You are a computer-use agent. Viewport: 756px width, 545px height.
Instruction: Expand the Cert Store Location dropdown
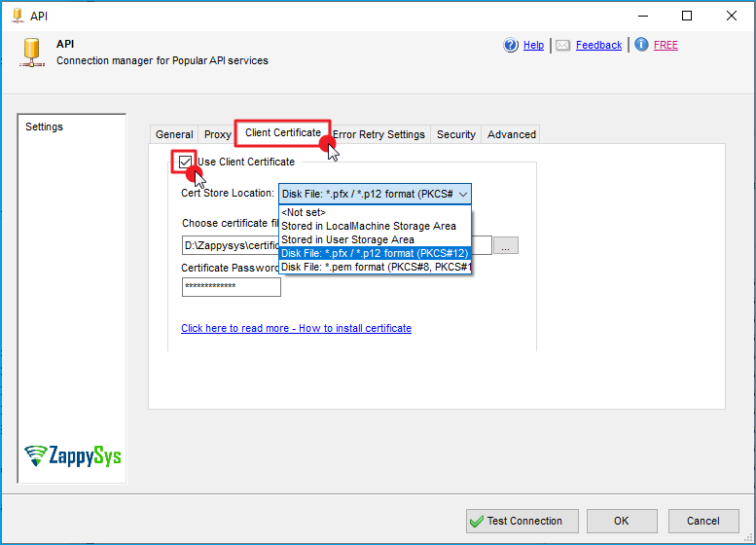click(462, 194)
